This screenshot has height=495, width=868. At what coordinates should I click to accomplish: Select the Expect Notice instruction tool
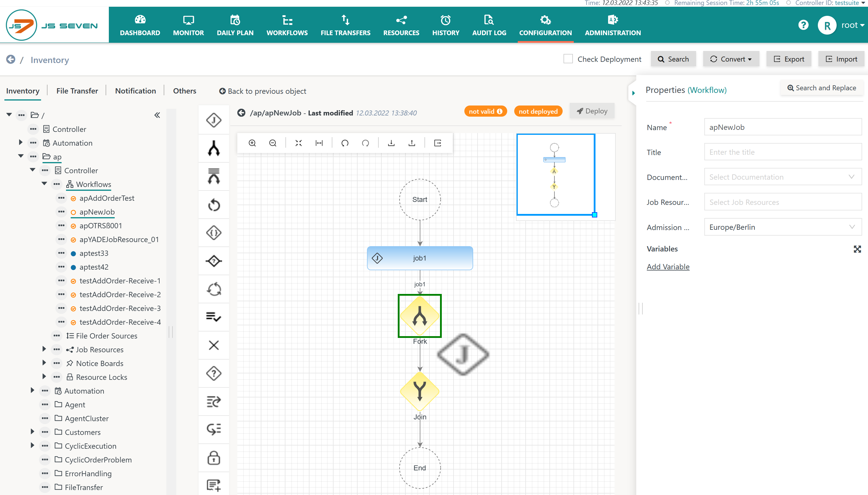coord(214,429)
